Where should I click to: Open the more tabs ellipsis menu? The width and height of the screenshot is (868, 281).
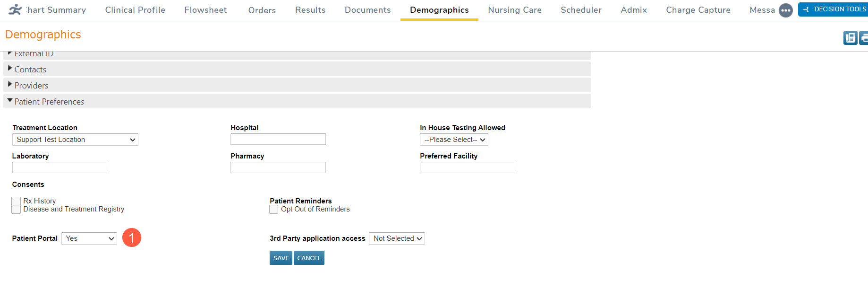[x=785, y=10]
